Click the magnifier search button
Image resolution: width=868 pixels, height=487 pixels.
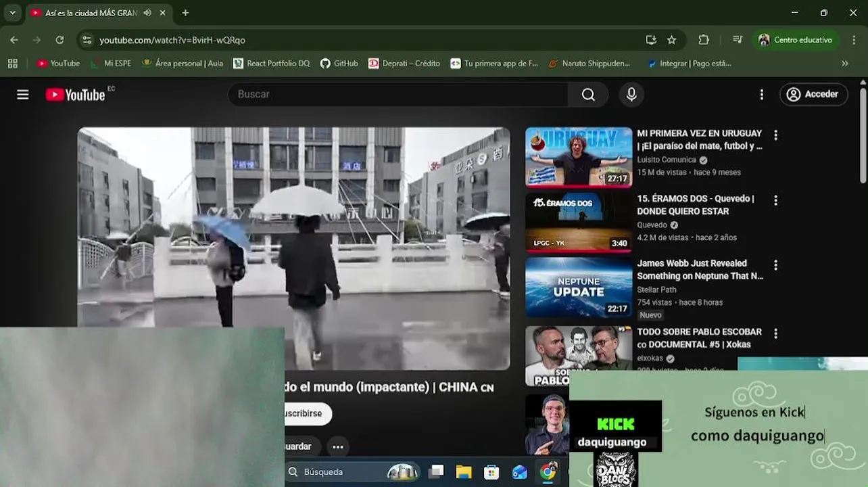tap(588, 95)
